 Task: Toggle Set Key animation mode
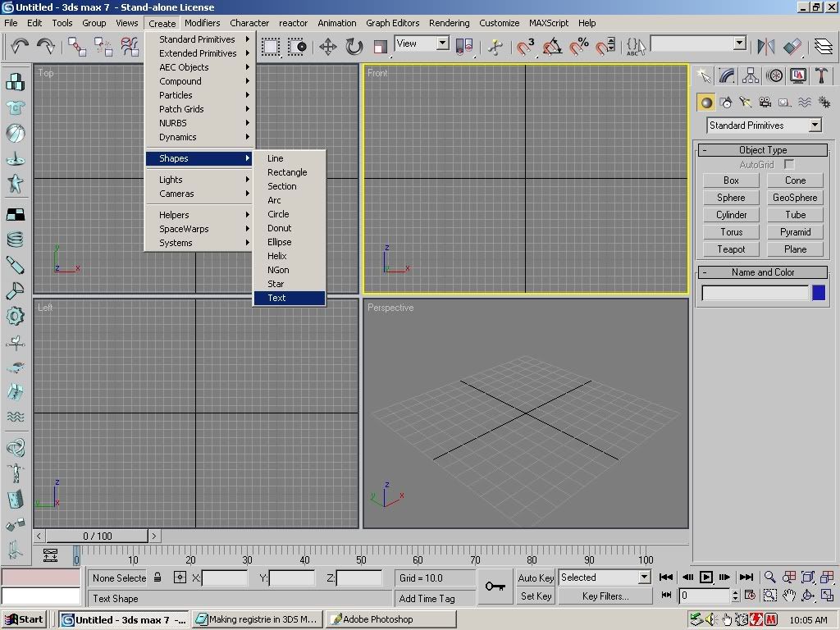[x=536, y=596]
